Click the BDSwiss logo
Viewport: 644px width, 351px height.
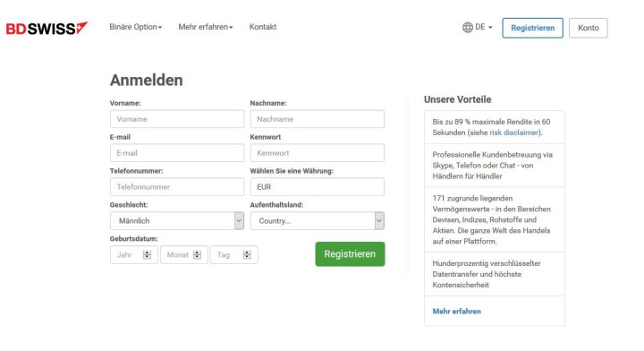point(47,28)
